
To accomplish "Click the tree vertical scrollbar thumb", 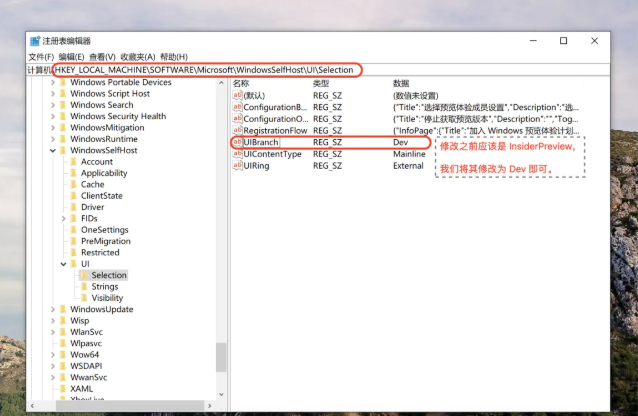I will [x=221, y=357].
